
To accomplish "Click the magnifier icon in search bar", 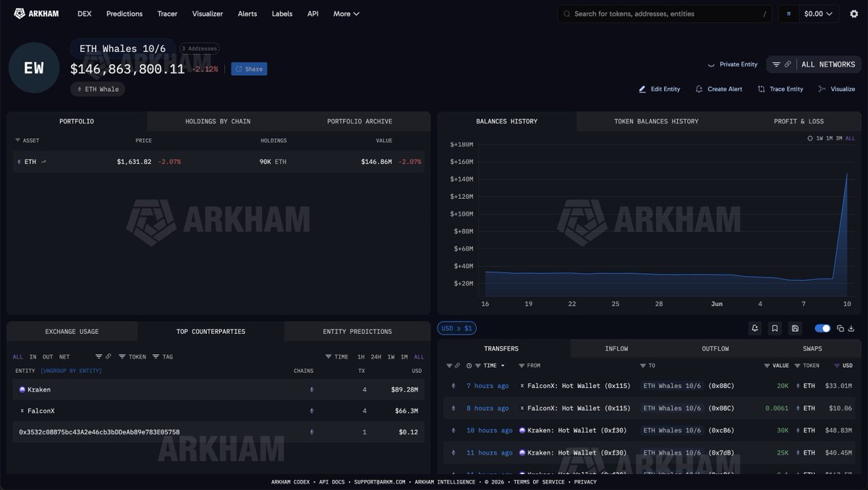I will pyautogui.click(x=567, y=14).
